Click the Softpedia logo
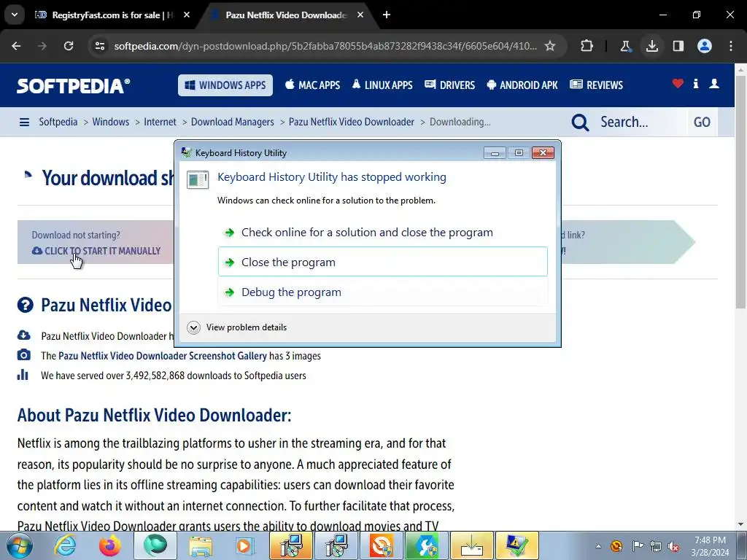This screenshot has height=560, width=747. click(74, 86)
